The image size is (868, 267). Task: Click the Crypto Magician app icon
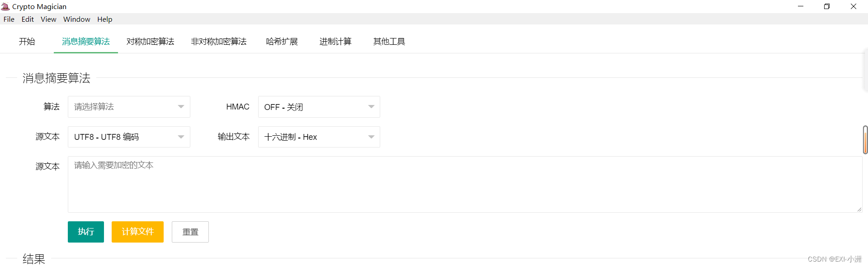click(x=5, y=6)
